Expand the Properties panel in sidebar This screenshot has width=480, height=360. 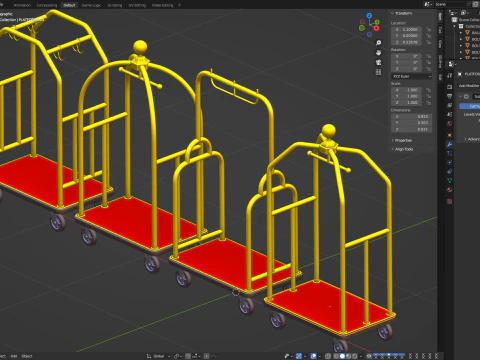[402, 140]
